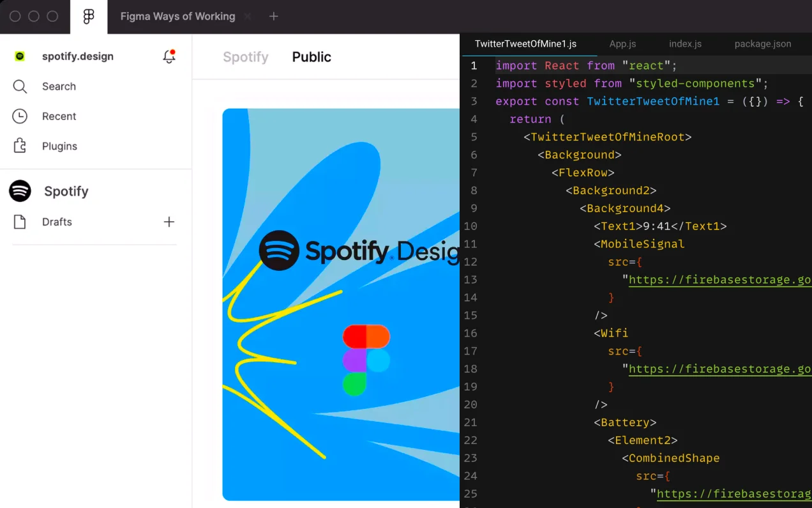Image resolution: width=812 pixels, height=508 pixels.
Task: Follow the firebasestorage link on line 18
Action: pos(720,369)
